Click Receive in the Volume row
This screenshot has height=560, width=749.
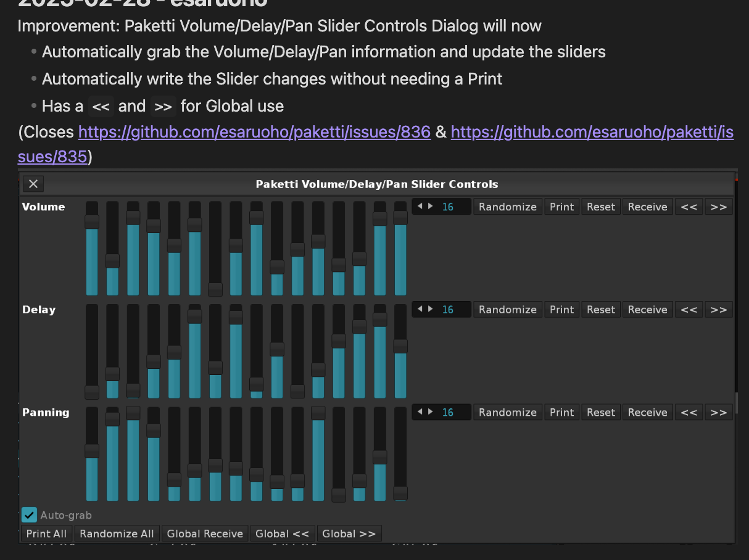tap(648, 207)
